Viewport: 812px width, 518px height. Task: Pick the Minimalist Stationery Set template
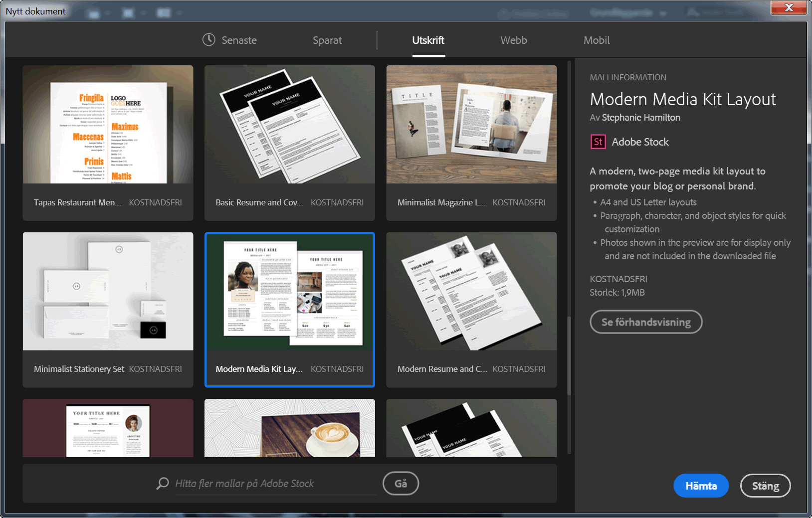108,292
